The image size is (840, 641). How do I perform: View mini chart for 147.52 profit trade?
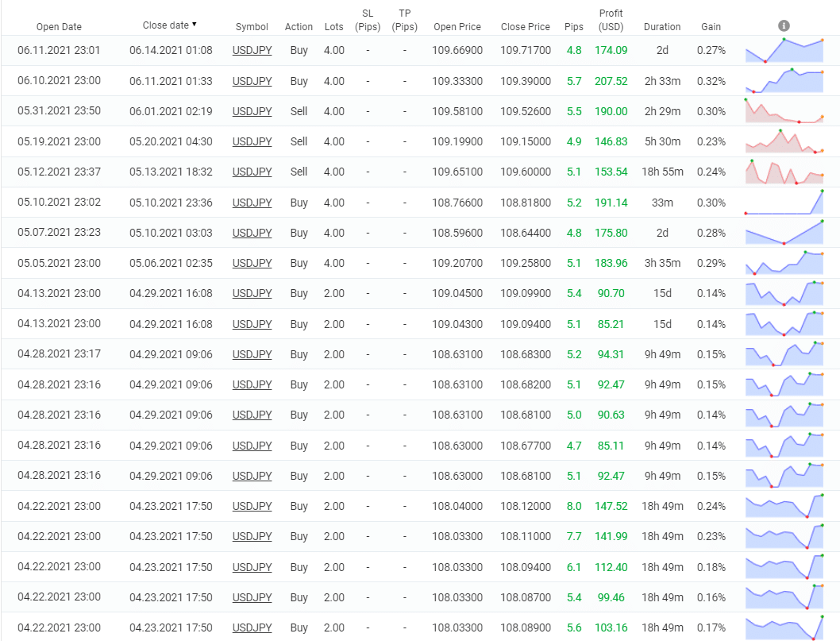784,506
